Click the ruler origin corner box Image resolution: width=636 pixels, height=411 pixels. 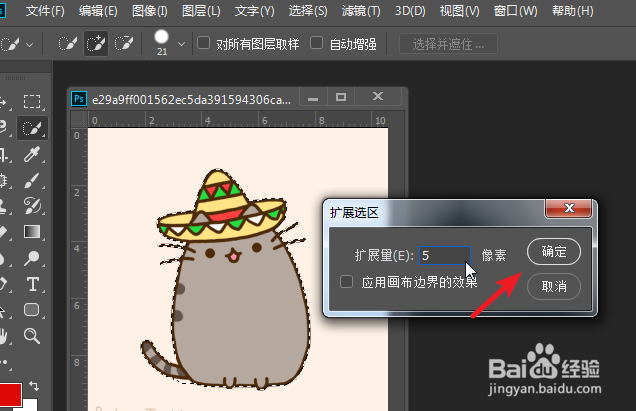point(80,120)
